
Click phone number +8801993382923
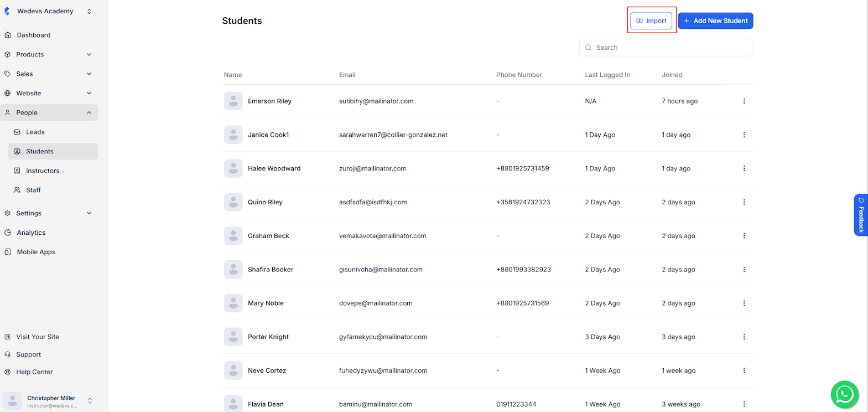point(523,270)
